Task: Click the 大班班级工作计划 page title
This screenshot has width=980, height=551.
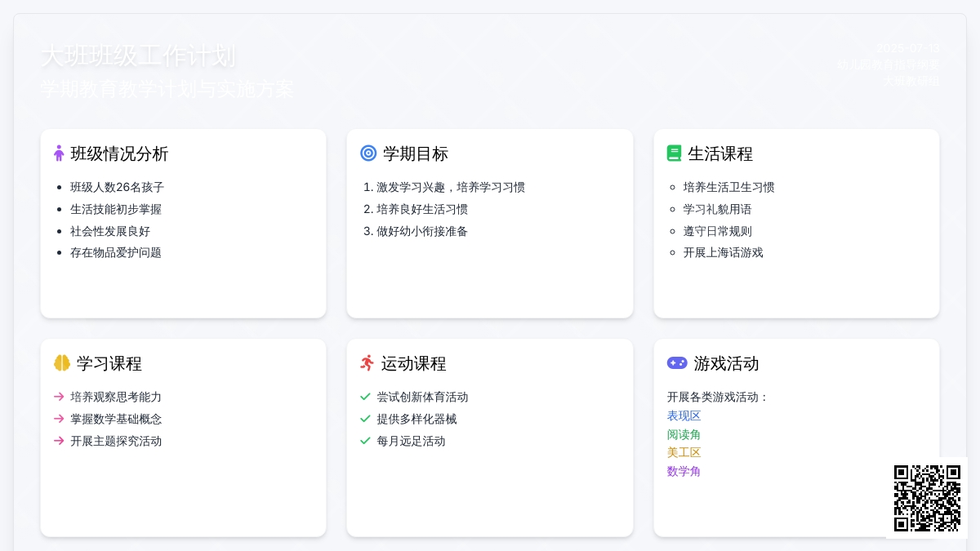Action: pyautogui.click(x=139, y=56)
